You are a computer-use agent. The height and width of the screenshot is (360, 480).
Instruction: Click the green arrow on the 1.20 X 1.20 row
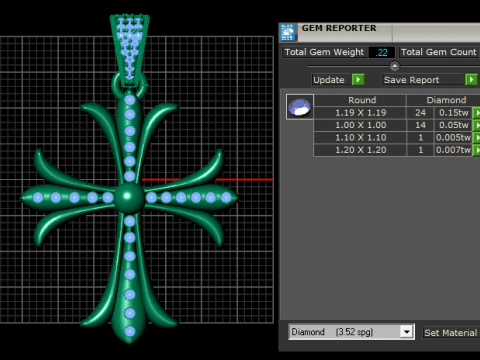tap(477, 150)
